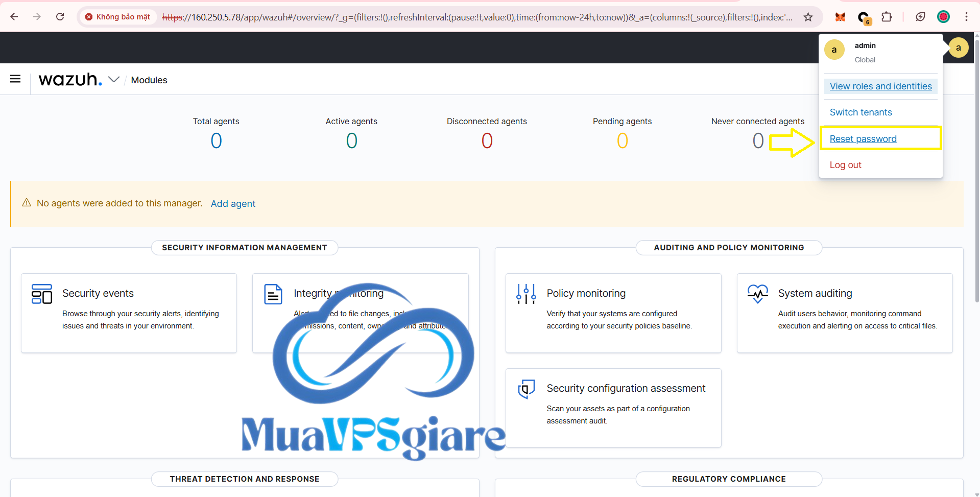Open the browser extensions puzzle icon
This screenshot has height=497, width=980.
tap(887, 17)
